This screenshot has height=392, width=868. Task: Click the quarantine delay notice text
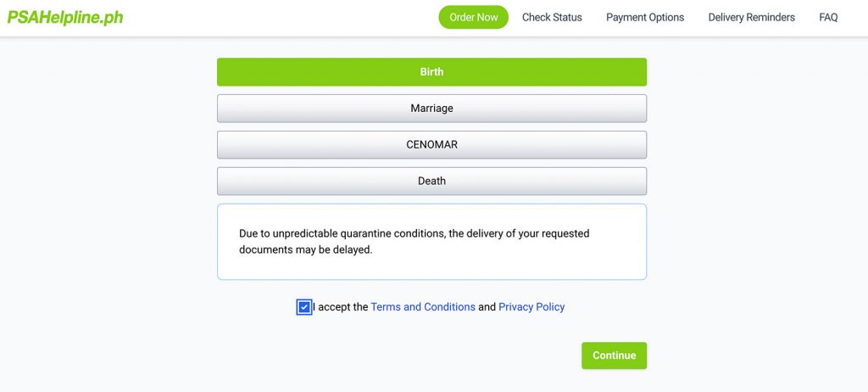[x=414, y=241]
